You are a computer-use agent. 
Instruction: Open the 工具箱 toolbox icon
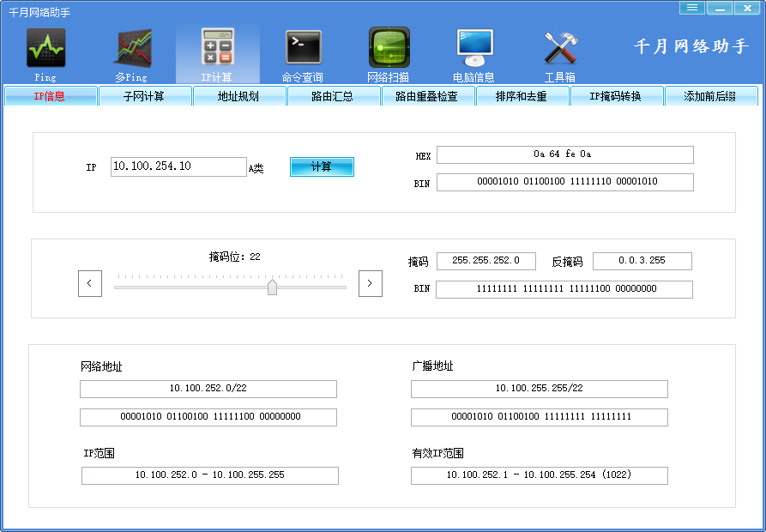tap(560, 48)
